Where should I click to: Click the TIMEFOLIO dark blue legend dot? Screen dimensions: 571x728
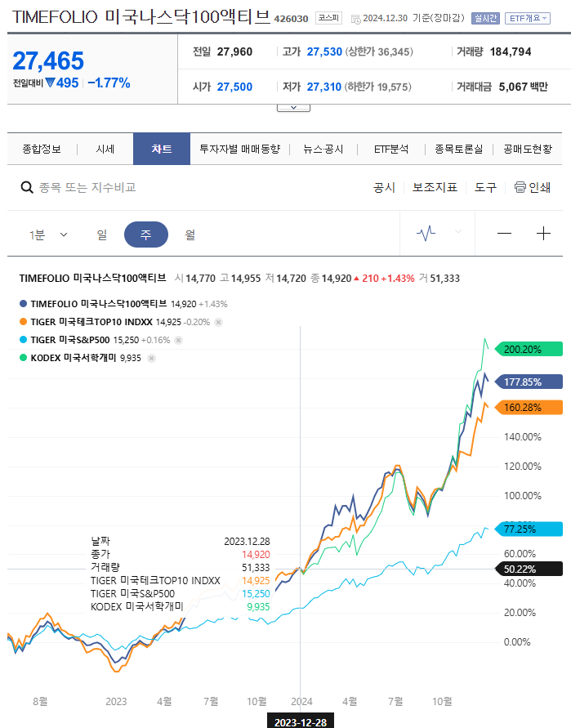click(x=23, y=304)
